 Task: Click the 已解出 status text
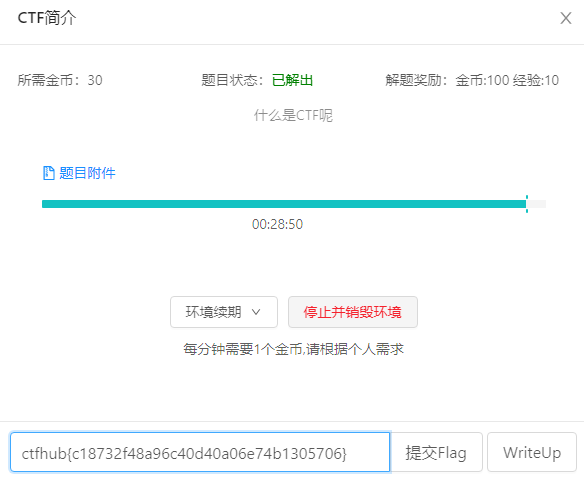pos(292,80)
